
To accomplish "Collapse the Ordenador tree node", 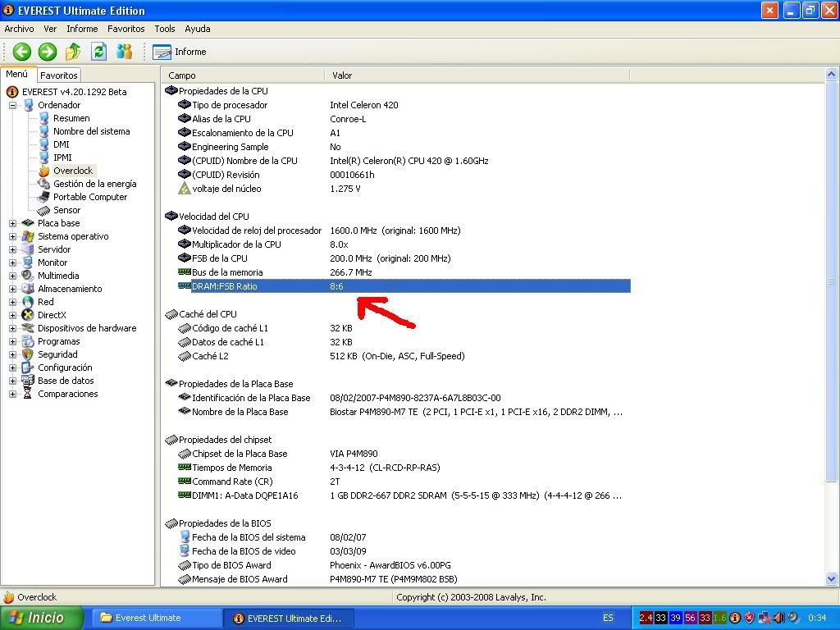I will [x=12, y=105].
